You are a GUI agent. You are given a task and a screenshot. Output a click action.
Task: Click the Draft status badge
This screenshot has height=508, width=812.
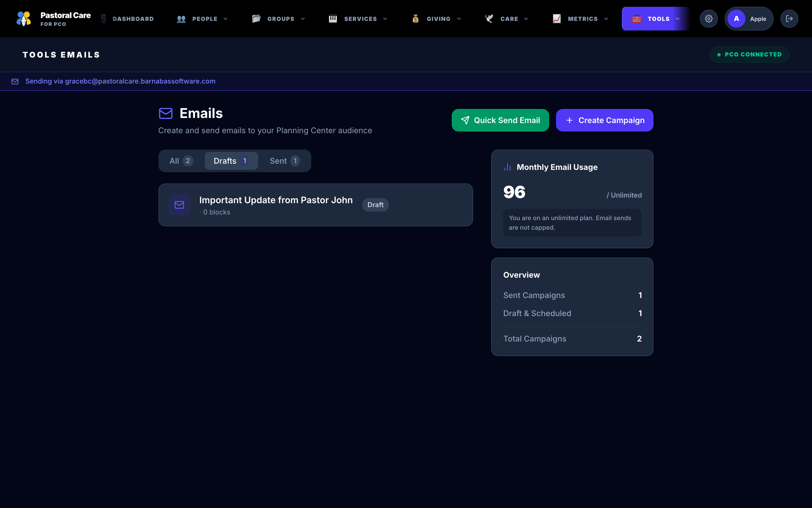coord(375,205)
